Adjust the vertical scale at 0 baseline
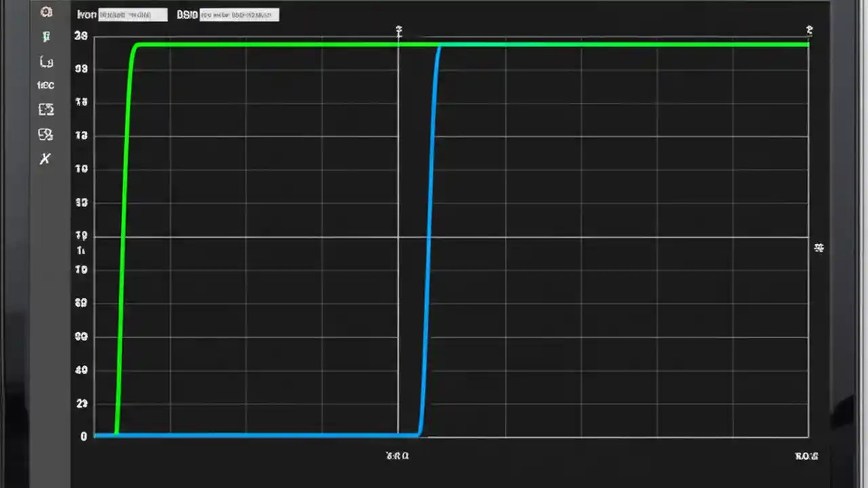 pos(83,436)
